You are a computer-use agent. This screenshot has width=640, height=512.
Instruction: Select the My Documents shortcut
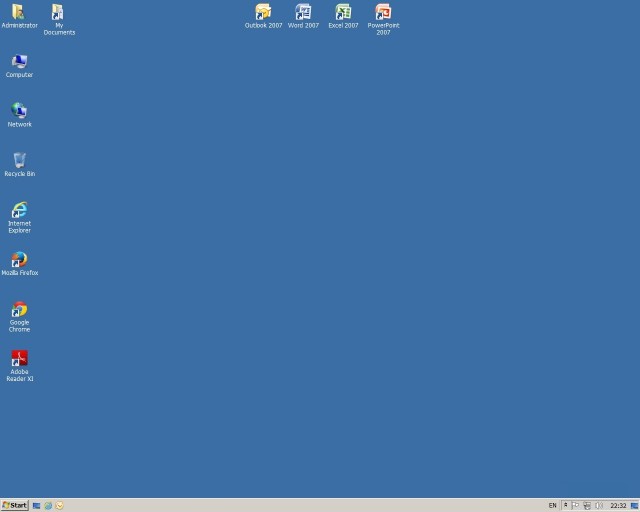59,19
